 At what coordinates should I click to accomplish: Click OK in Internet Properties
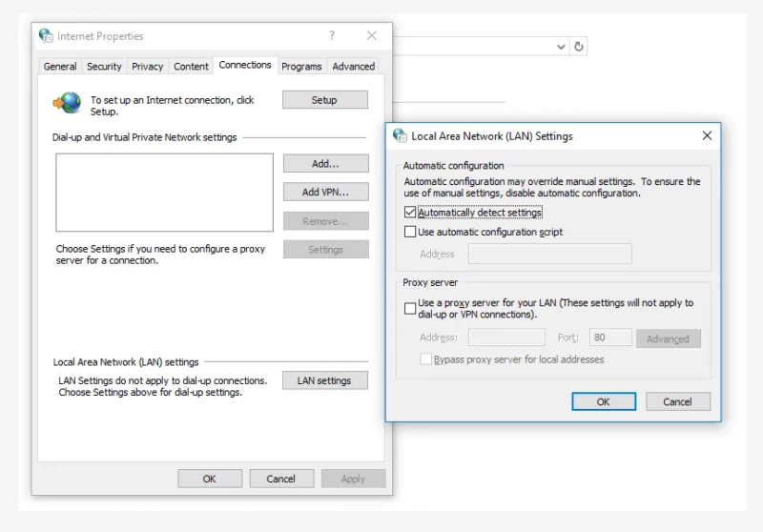click(x=210, y=479)
